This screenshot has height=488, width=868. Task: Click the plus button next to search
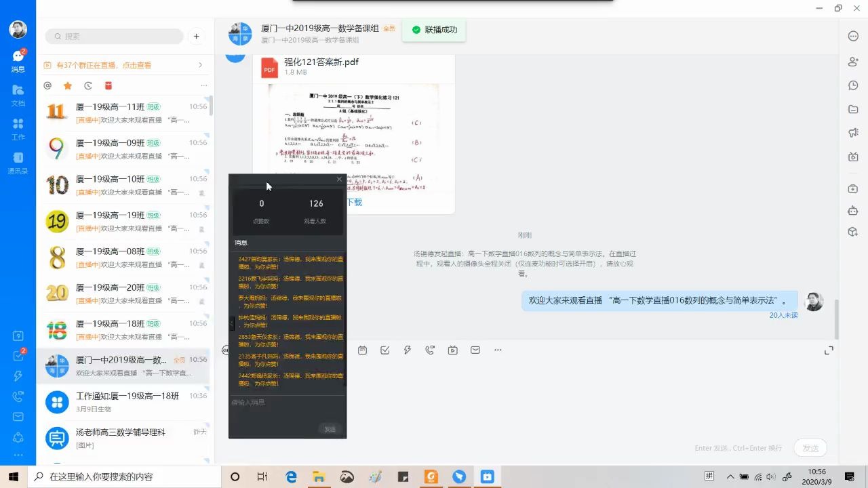tap(196, 37)
